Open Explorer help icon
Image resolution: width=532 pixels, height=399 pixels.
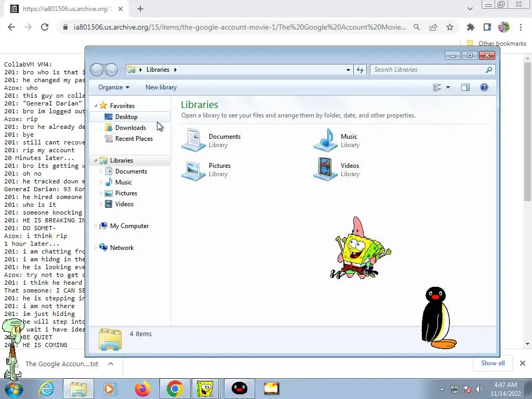[484, 87]
